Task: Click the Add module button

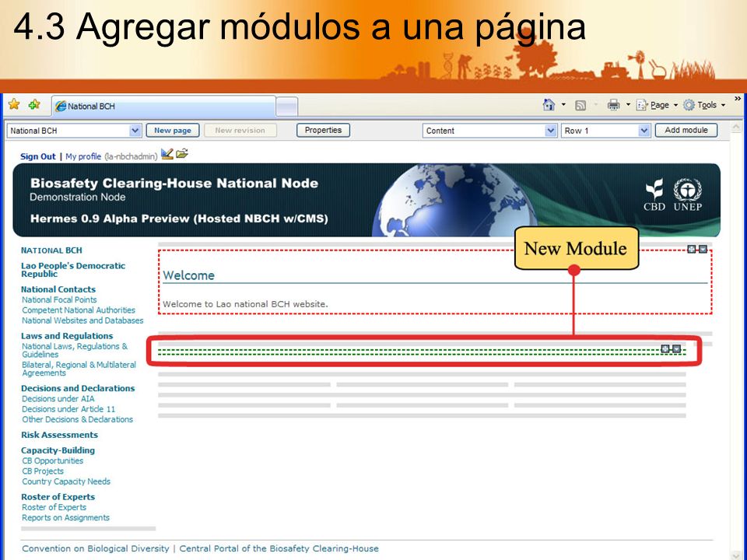Action: pyautogui.click(x=686, y=130)
